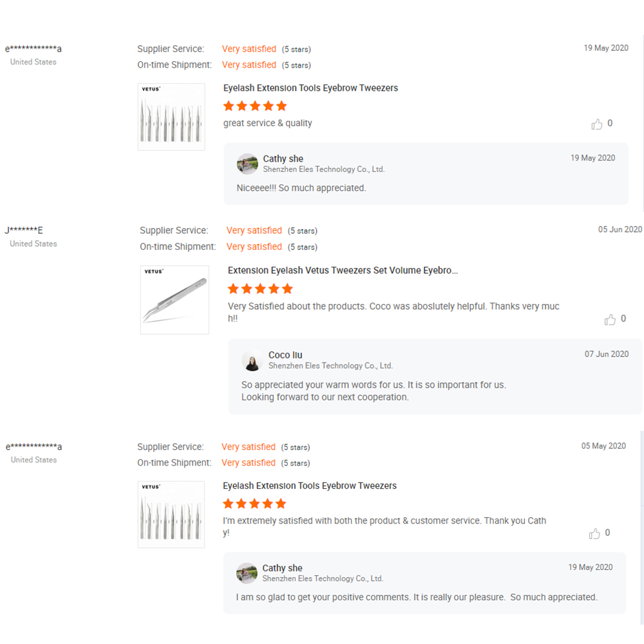This screenshot has height=644, width=644.
Task: Open the last "Eyelash Extension Tools Eyebrow Tweezers" link
Action: tap(310, 486)
